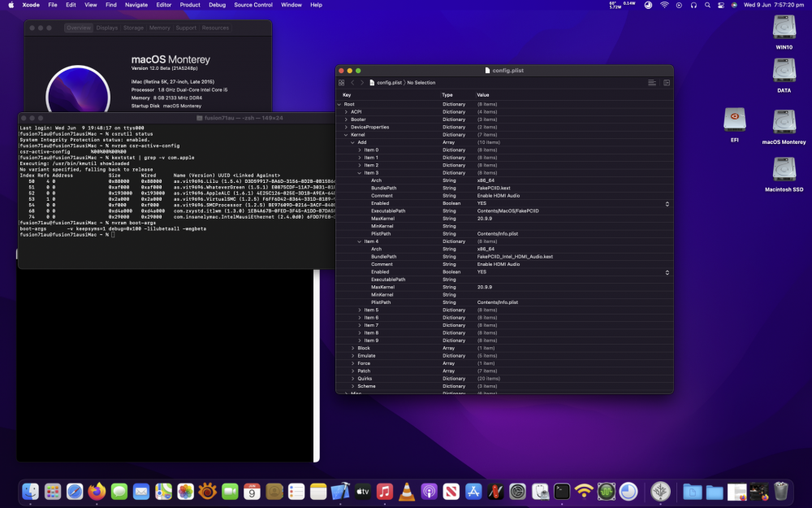The width and height of the screenshot is (812, 508).
Task: Expand the Quirks dictionary
Action: pyautogui.click(x=353, y=379)
